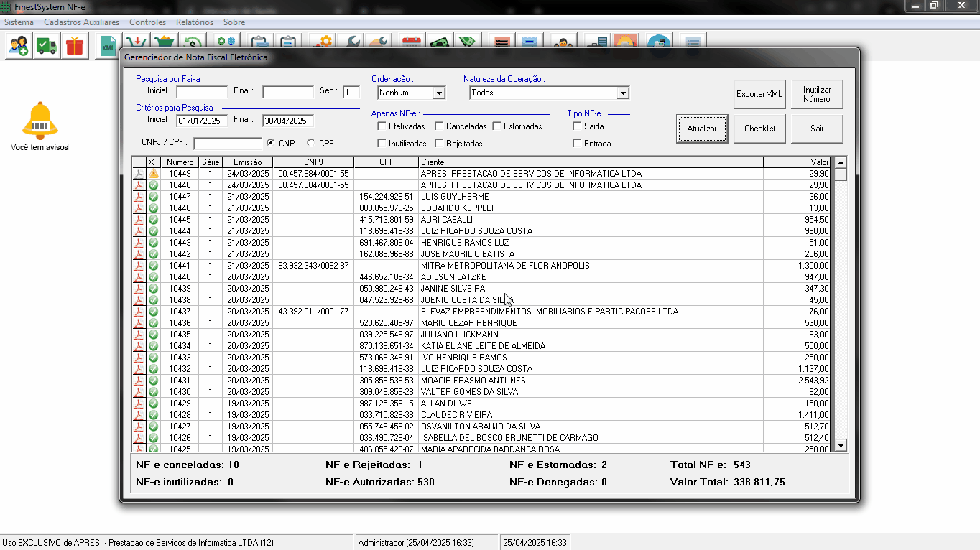The height and width of the screenshot is (550, 980).
Task: Open PDF icon for invoice 10441
Action: click(x=139, y=266)
